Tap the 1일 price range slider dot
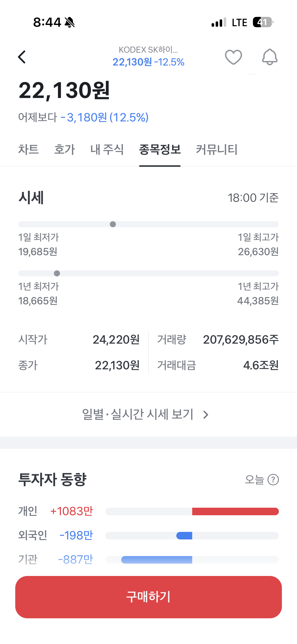Screen dimensions: 297x644 point(113,224)
